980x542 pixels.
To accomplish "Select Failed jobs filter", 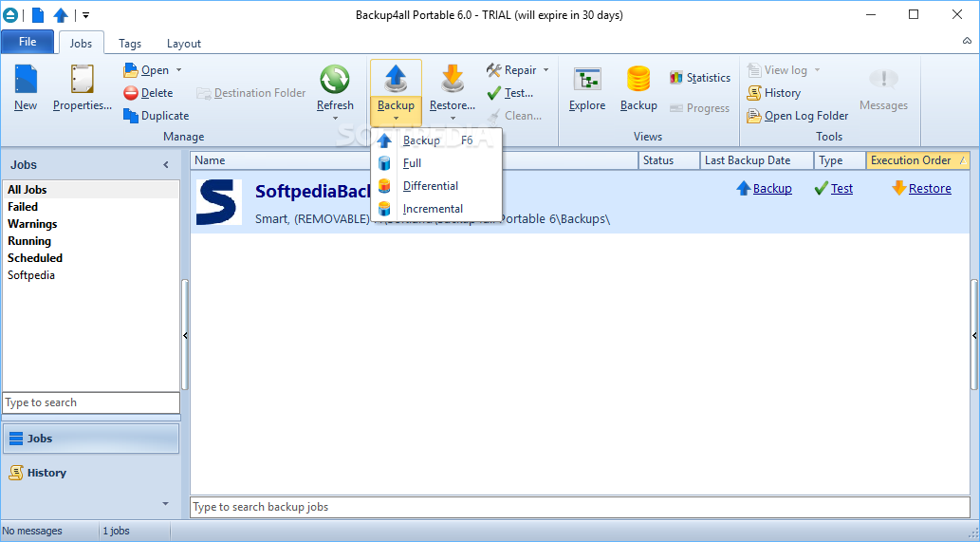I will tap(91, 206).
